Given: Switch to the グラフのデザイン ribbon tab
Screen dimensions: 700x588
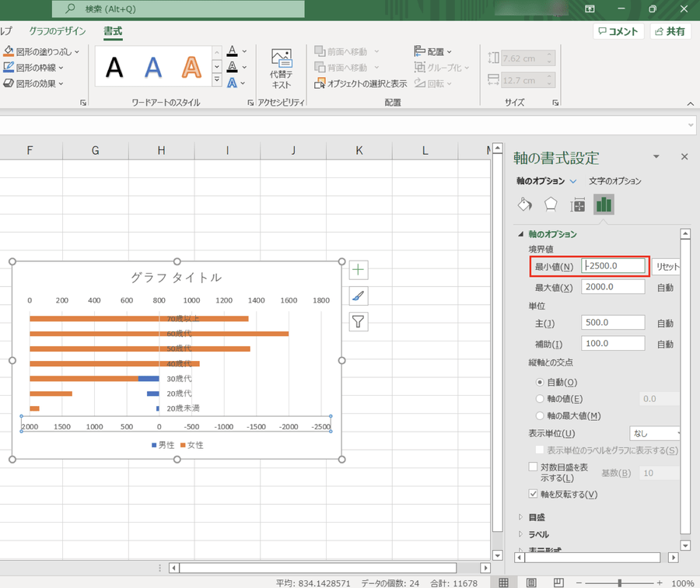Looking at the screenshot, I should pos(58,31).
